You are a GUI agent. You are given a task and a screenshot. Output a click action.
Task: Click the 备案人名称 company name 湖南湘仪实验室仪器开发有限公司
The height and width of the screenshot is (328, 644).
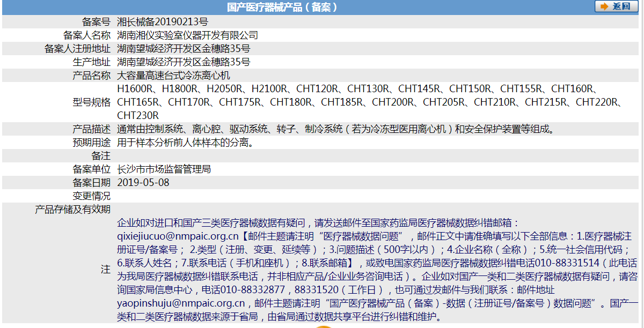(187, 36)
